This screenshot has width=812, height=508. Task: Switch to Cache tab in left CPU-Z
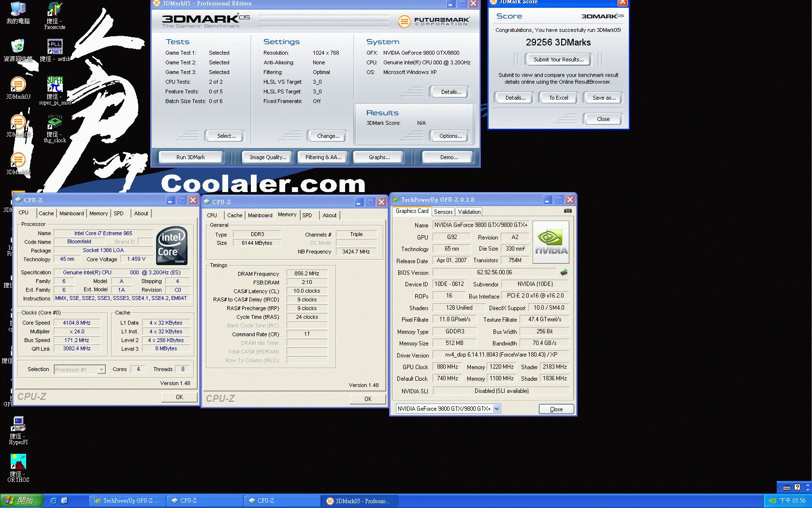pyautogui.click(x=46, y=213)
